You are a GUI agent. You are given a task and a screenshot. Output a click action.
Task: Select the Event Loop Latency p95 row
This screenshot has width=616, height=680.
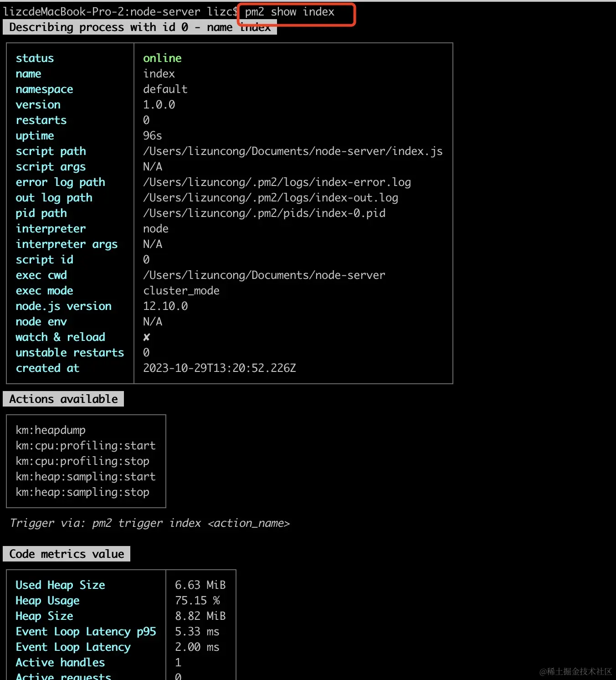[x=86, y=631]
